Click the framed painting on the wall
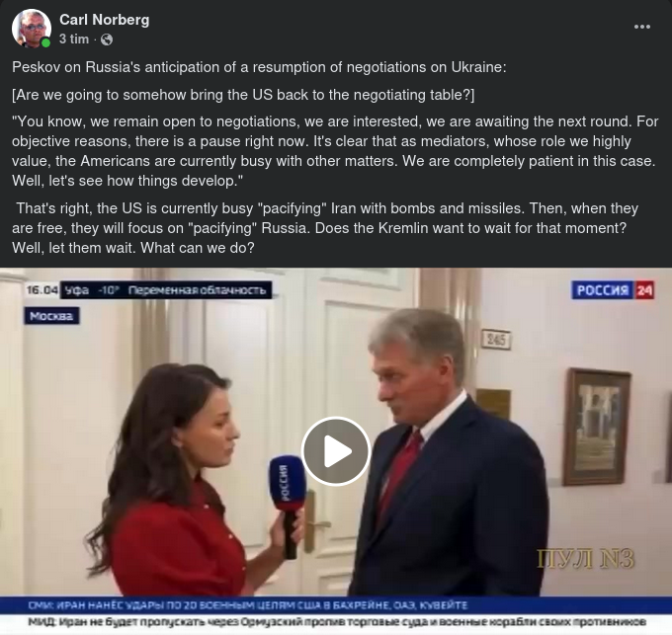Screen dimensions: 672x635 click(598, 427)
